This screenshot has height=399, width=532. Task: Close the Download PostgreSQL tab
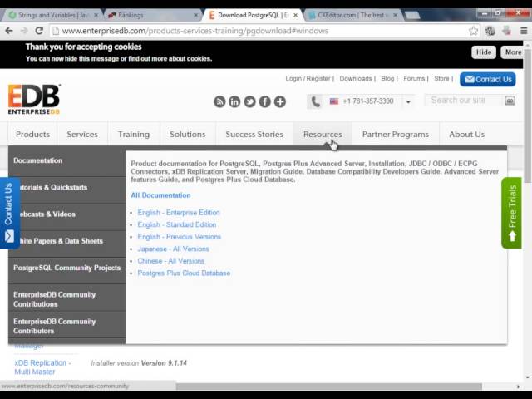[x=296, y=15]
